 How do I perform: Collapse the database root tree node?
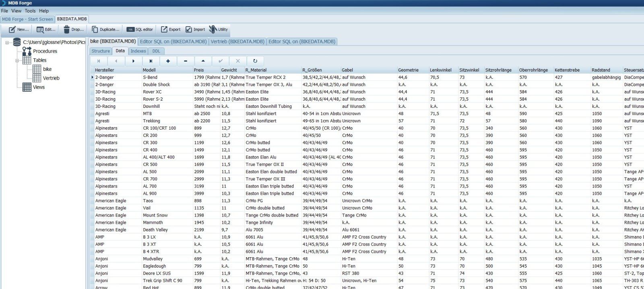(7, 42)
